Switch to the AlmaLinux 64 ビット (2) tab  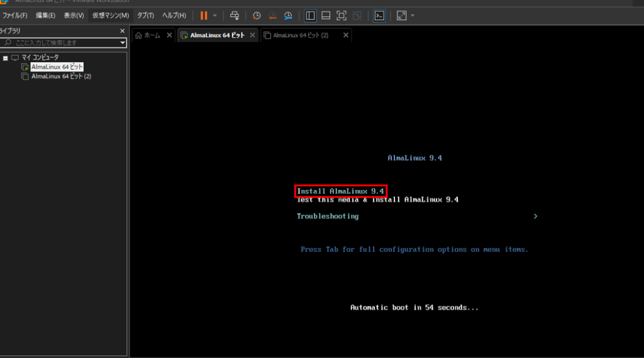(x=301, y=35)
